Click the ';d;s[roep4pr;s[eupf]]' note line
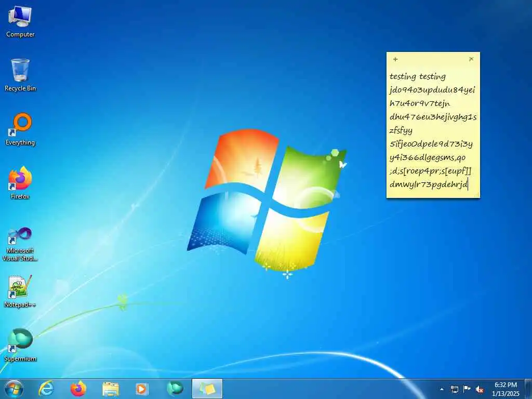The height and width of the screenshot is (399, 532). point(430,171)
